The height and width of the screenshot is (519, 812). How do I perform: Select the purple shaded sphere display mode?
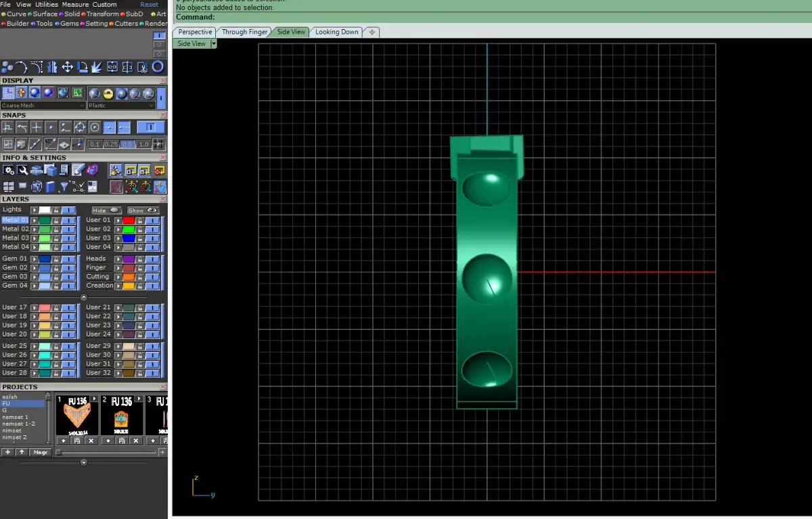48,93
